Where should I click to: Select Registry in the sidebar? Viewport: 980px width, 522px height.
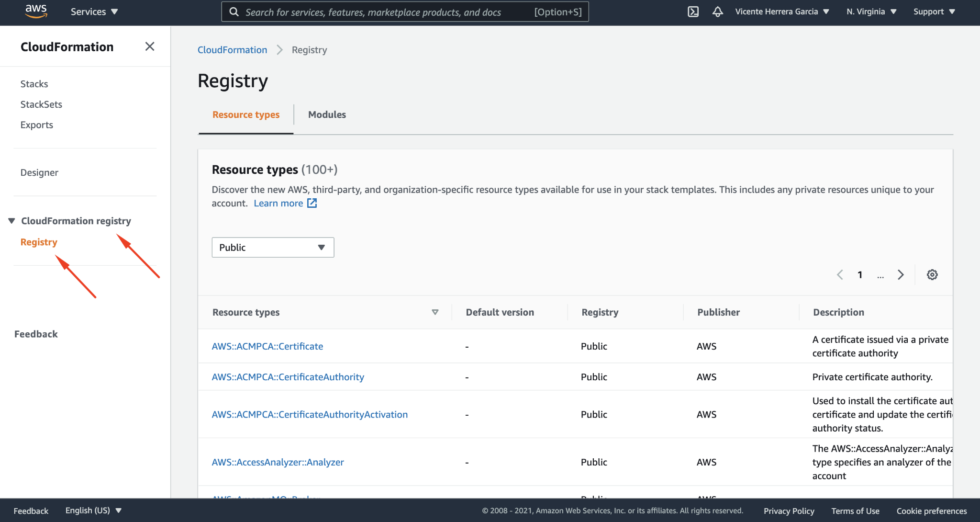(x=39, y=242)
